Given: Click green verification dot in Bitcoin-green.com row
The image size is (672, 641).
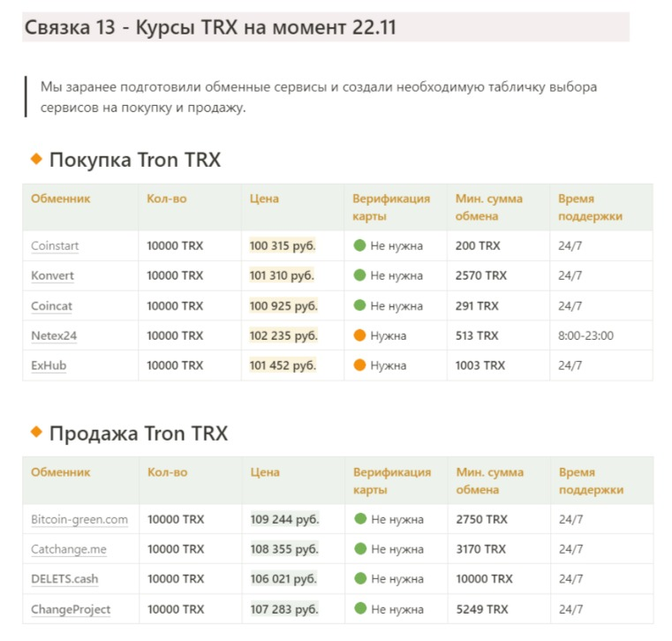Looking at the screenshot, I should 360,519.
